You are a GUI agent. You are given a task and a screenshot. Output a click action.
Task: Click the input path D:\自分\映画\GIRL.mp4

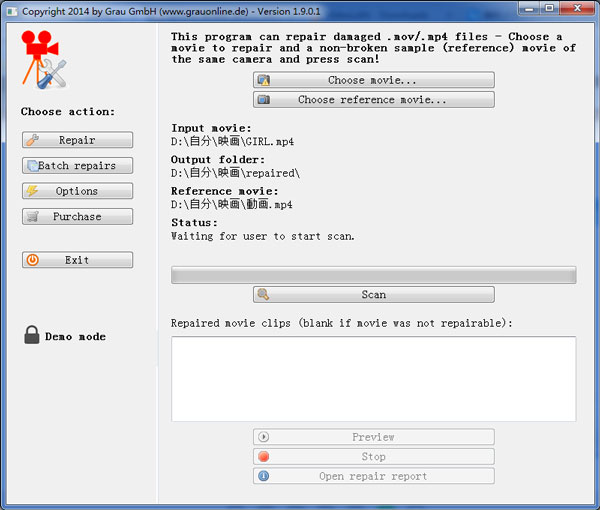click(x=232, y=142)
